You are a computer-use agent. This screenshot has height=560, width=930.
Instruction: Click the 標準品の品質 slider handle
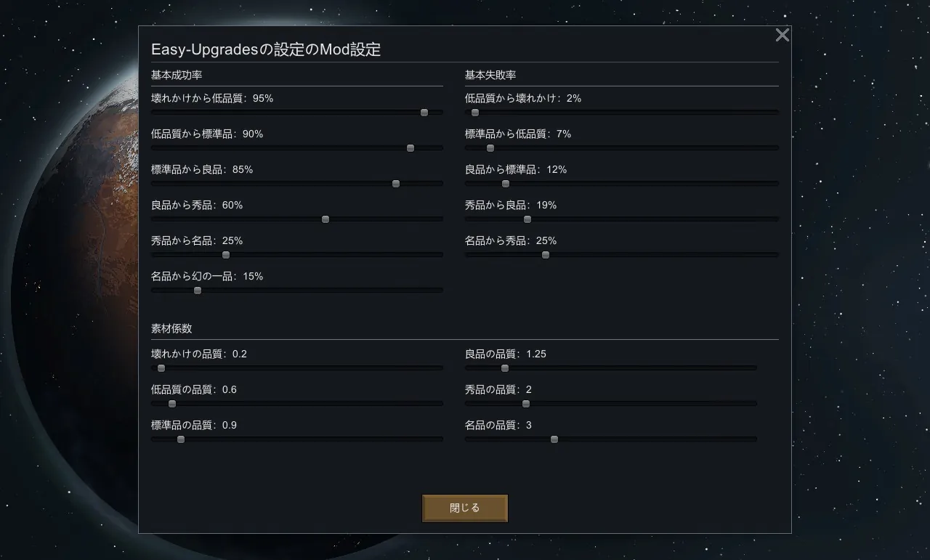181,439
